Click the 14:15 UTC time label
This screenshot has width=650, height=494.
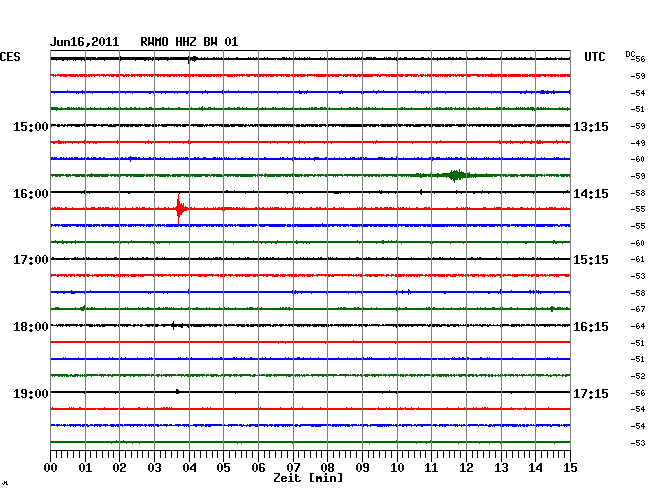click(x=591, y=194)
